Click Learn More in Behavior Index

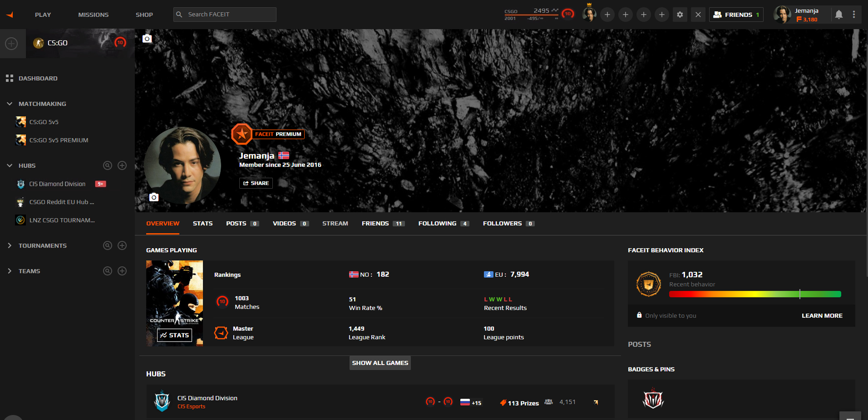coord(822,316)
